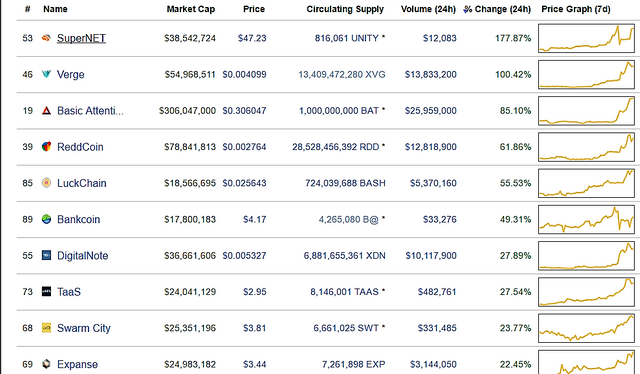Viewport: 640px width, 374px height.
Task: Open the LuckChain coin page link
Action: (x=82, y=183)
